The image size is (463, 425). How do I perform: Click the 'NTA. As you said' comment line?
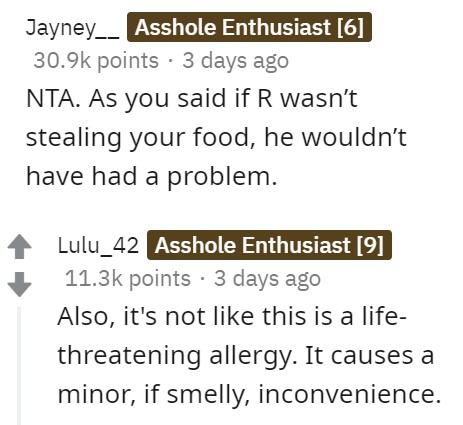192,99
